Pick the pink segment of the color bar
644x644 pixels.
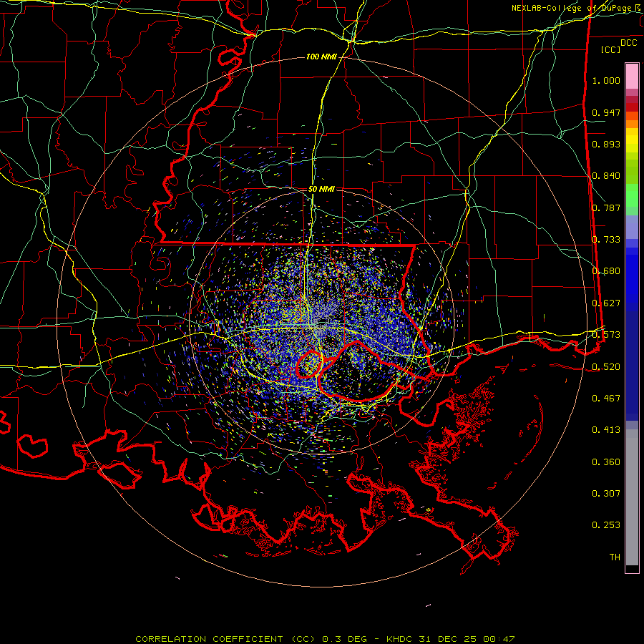tap(632, 76)
